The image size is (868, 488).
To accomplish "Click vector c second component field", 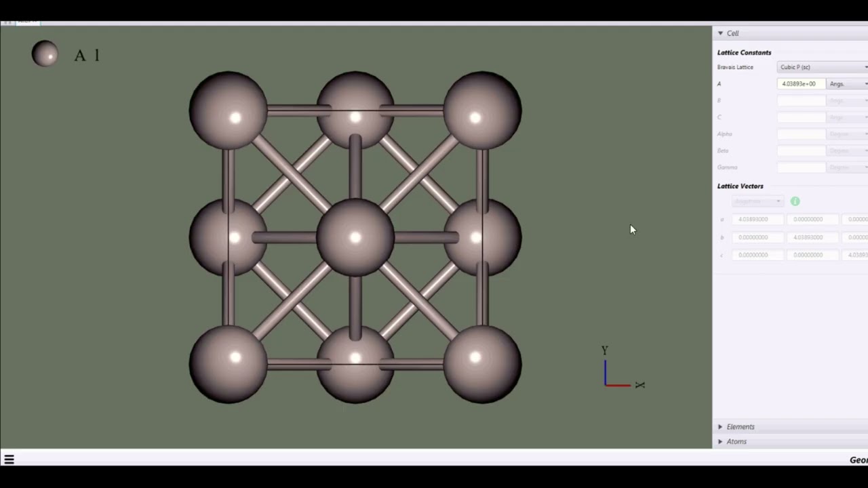I will tap(812, 255).
